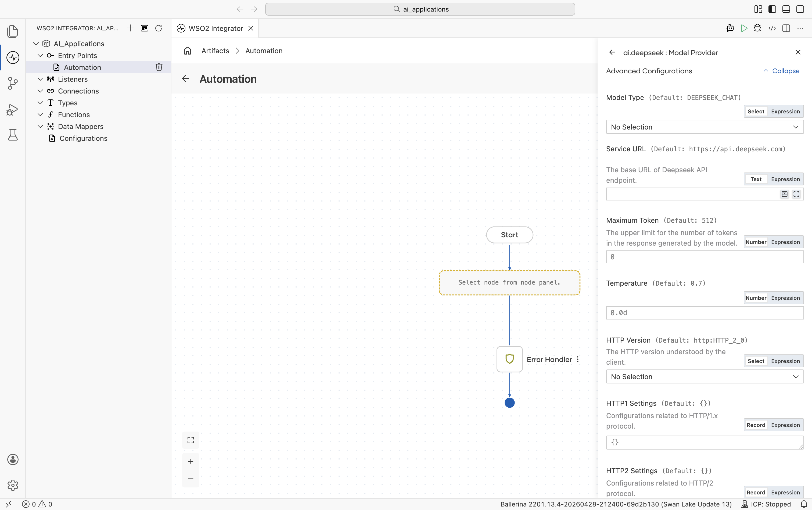Expand the Types tree section
812x510 pixels.
tap(40, 103)
